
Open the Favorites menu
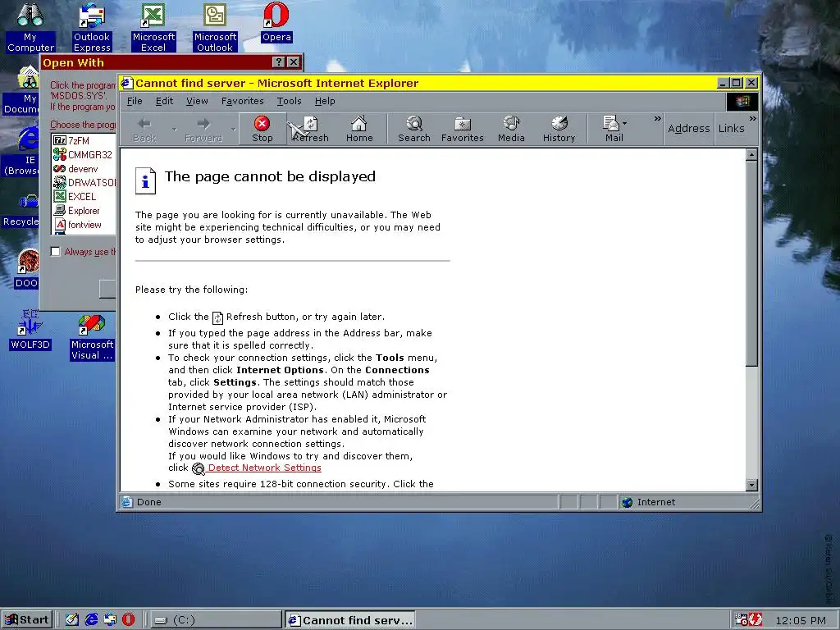(x=242, y=101)
